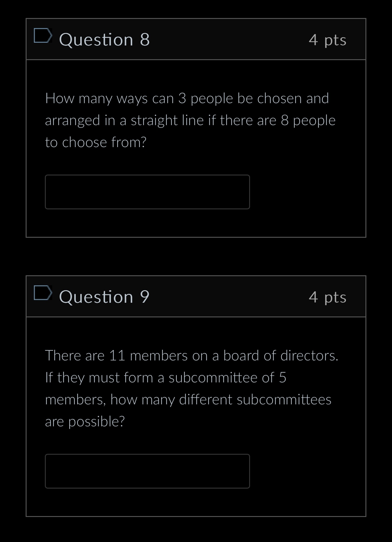Viewport: 392px width, 542px height.
Task: Click the Question 9 heading text
Action: click(x=104, y=296)
